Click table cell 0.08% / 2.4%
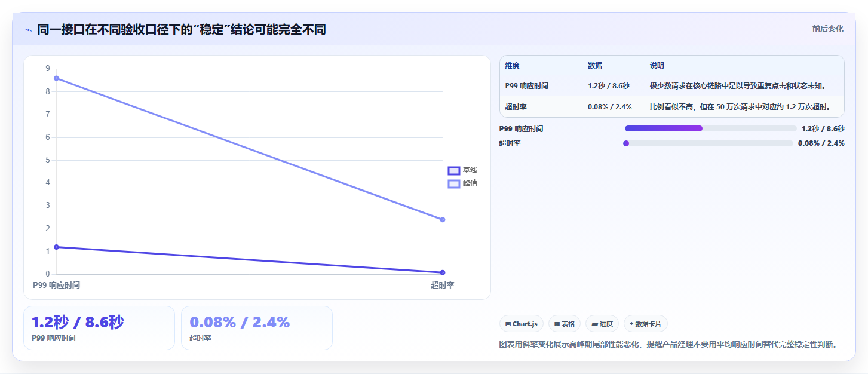The image size is (868, 374). (610, 106)
